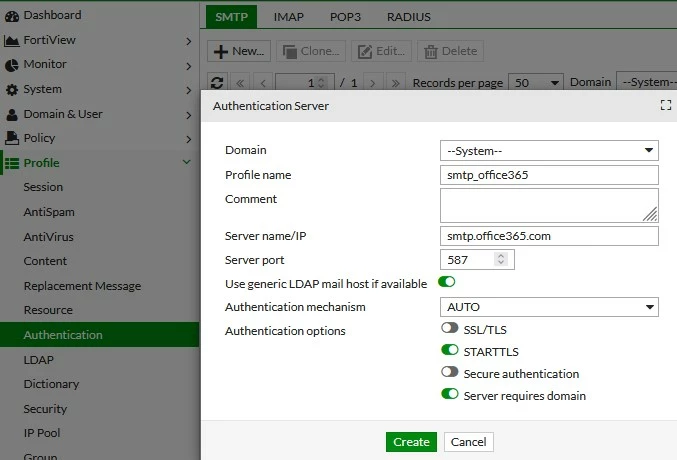The width and height of the screenshot is (677, 460).
Task: Click the Clone... button
Action: coord(311,51)
